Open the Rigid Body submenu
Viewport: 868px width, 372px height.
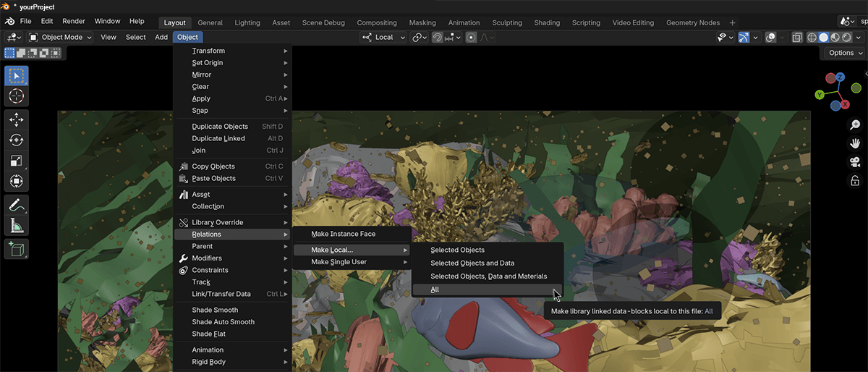232,362
